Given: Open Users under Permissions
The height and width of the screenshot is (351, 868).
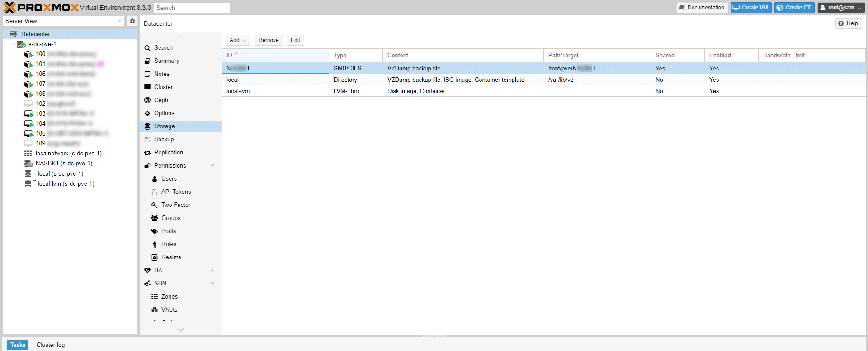Looking at the screenshot, I should click(181, 179).
